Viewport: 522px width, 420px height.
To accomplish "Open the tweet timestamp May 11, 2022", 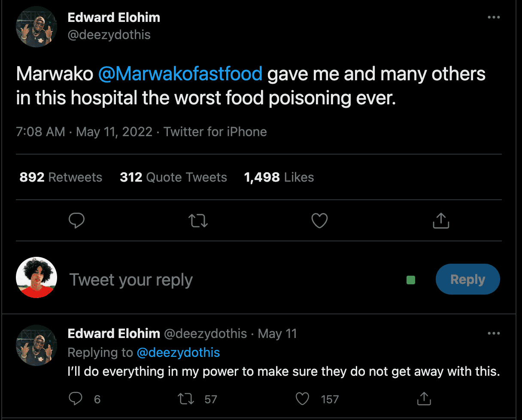I will click(x=114, y=131).
